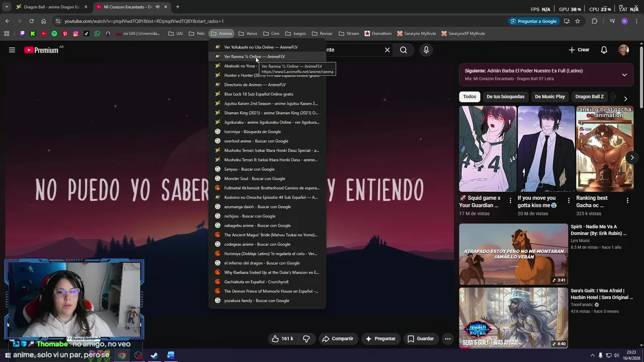Select the De tus búsquedas chip
The image size is (644, 362).
505,97
